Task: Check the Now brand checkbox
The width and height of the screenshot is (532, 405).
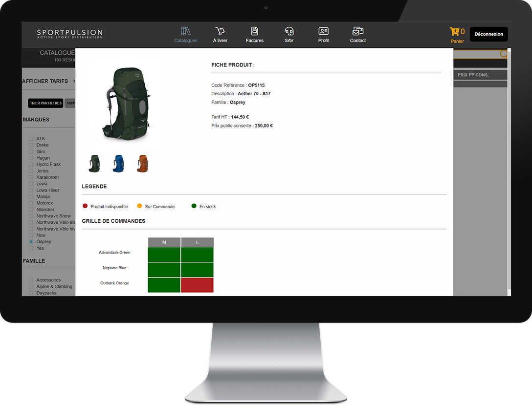Action: (x=31, y=235)
